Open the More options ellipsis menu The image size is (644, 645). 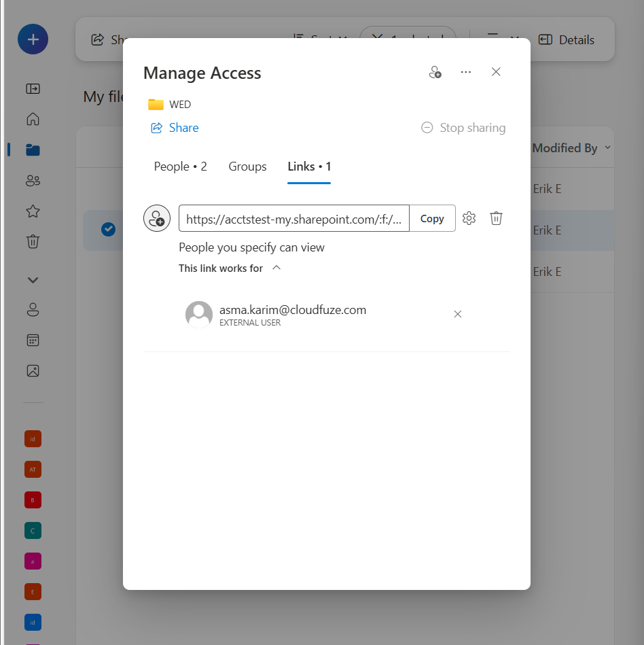tap(465, 71)
